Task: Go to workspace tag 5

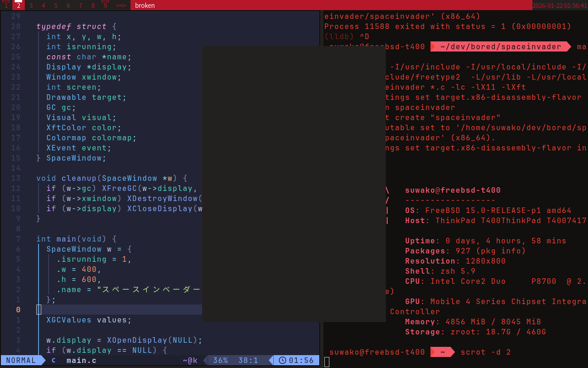Action: tap(56, 6)
